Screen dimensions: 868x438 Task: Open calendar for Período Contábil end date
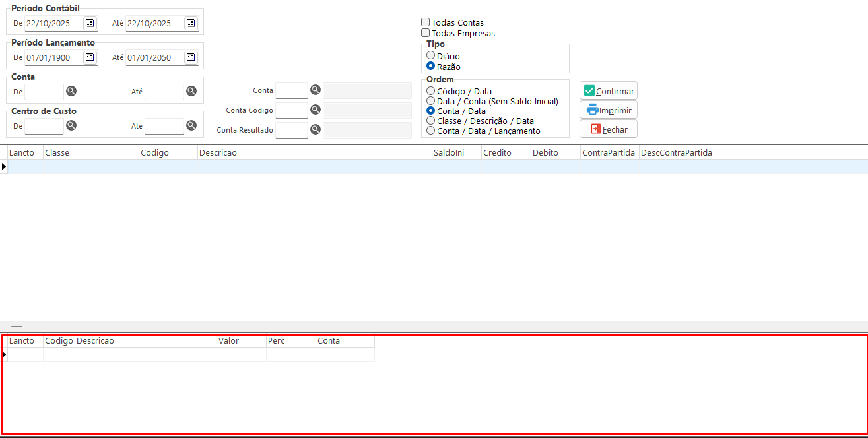pyautogui.click(x=191, y=23)
